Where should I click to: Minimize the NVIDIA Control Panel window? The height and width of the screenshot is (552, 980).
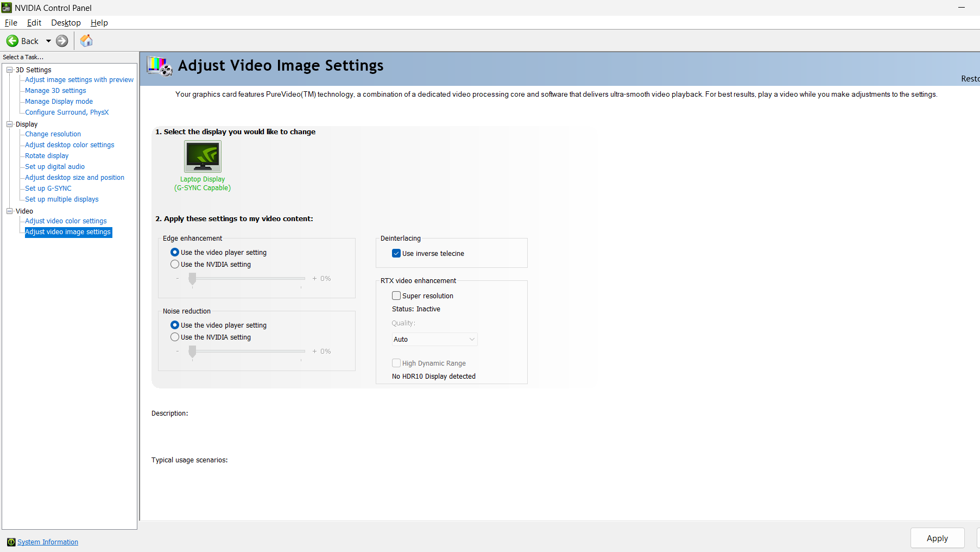[962, 8]
